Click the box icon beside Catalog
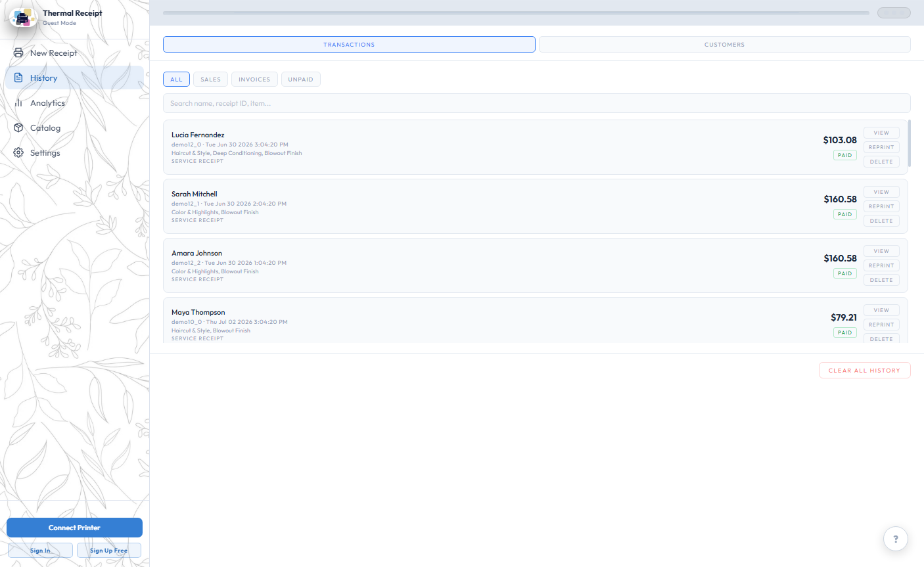Screen dimensions: 924x567 (x=18, y=127)
